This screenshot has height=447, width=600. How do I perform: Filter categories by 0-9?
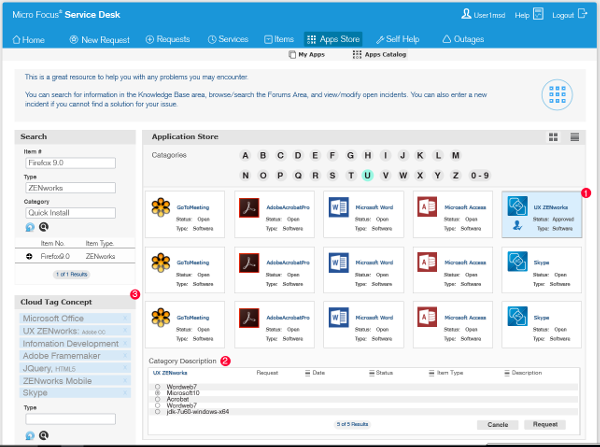tap(479, 175)
